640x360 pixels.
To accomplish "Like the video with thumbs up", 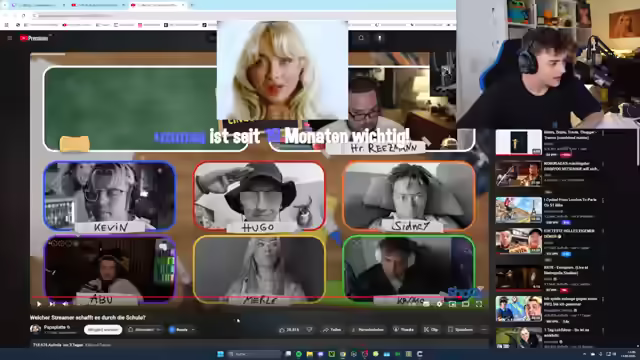I will coord(290,329).
